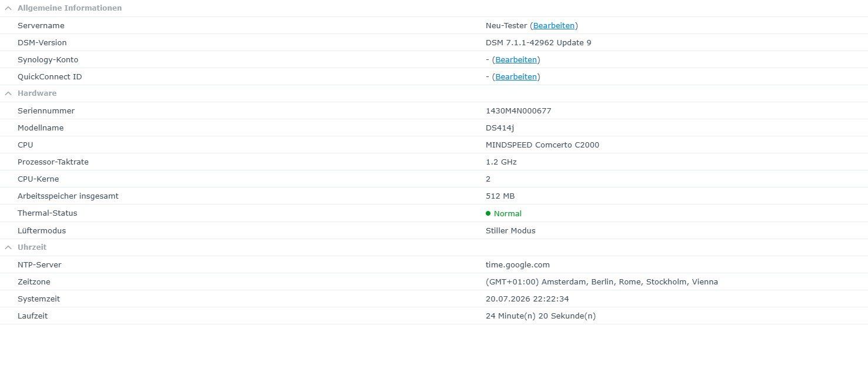Click the 1.2 GHz value
The height and width of the screenshot is (372, 868).
tap(502, 162)
